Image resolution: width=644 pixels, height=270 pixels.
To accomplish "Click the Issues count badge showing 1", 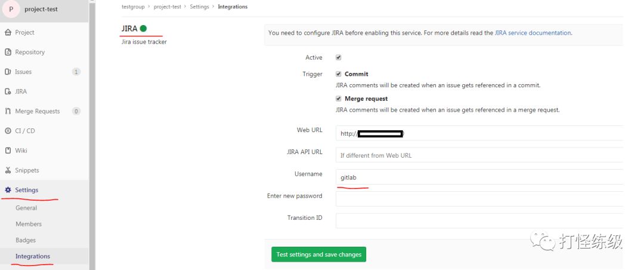I will tap(76, 72).
